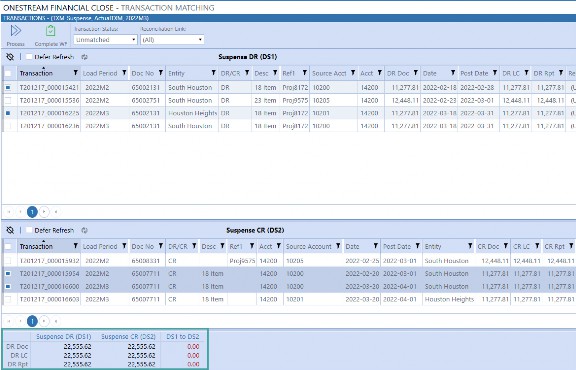The image size is (576, 370).
Task: Click Doc No 65002751 cell in DR grid
Action: (146, 100)
